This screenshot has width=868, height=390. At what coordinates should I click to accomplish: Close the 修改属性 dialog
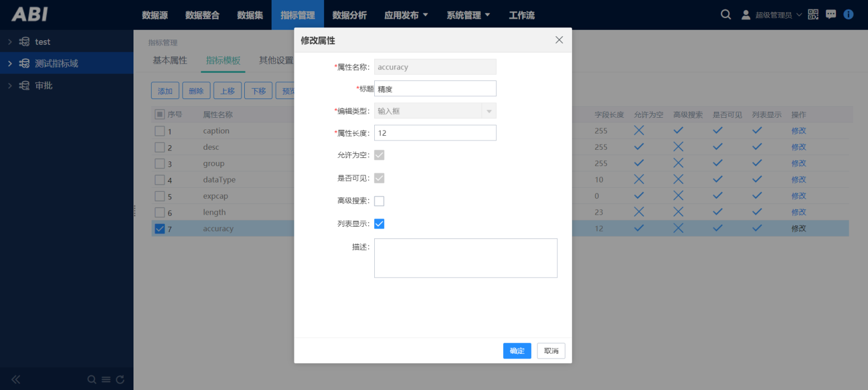pos(559,40)
